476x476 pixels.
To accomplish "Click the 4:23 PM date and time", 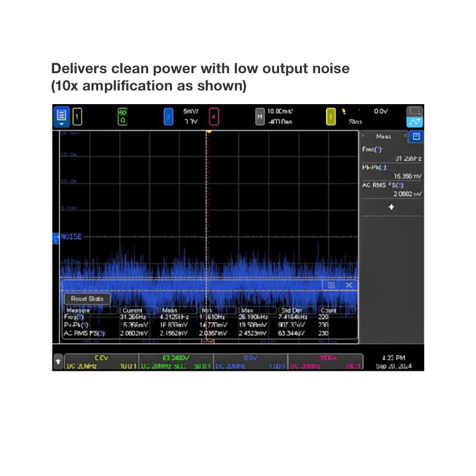I will [x=393, y=362].
